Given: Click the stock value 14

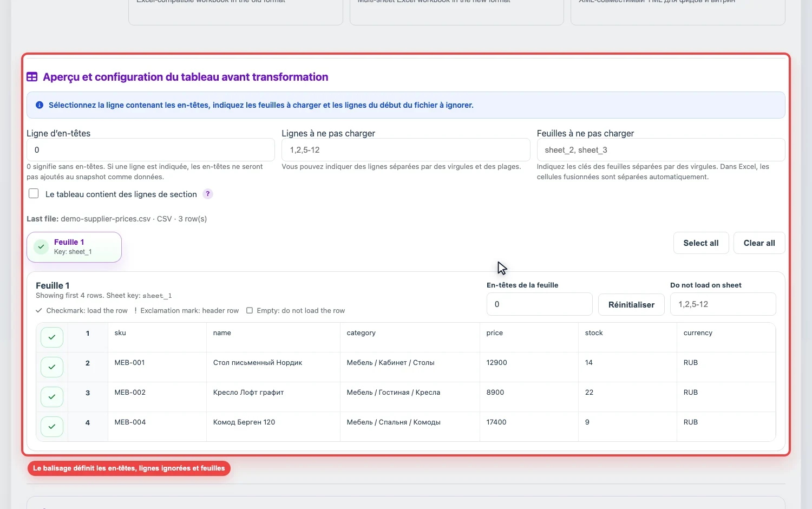Looking at the screenshot, I should point(589,363).
